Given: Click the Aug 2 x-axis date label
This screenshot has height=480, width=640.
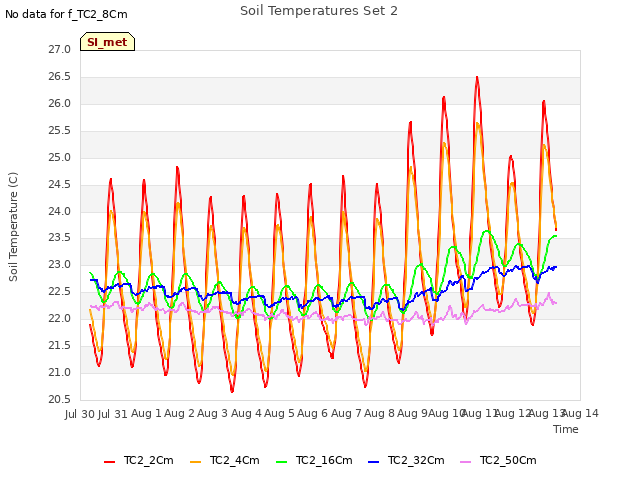Looking at the screenshot, I should tap(179, 414).
